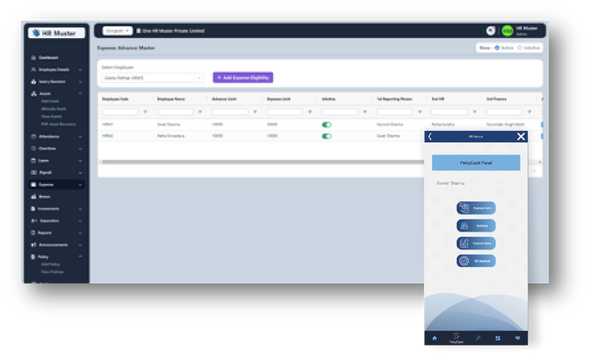Click the table's horizontal scrollbar
590x361 pixels.
pos(263,162)
